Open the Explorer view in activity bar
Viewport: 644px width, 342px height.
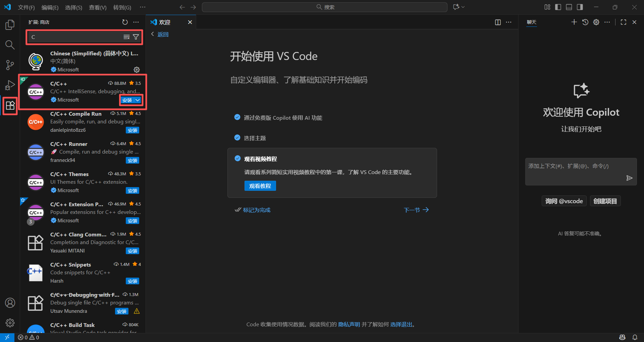10,24
